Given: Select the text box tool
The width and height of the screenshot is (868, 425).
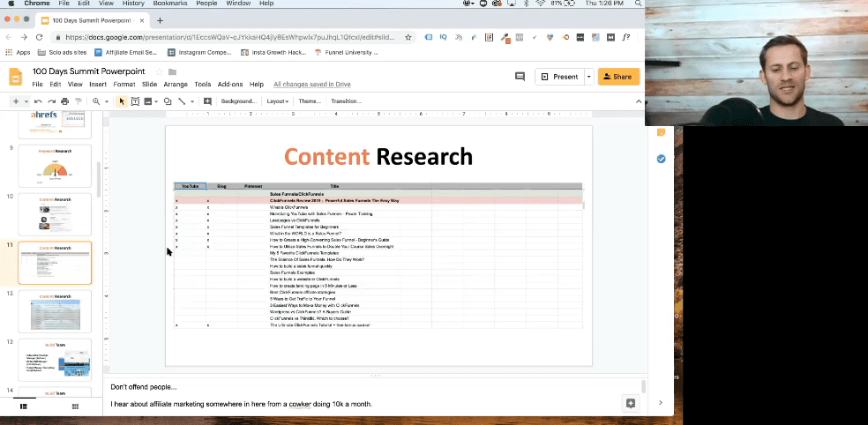Looking at the screenshot, I should coord(134,101).
